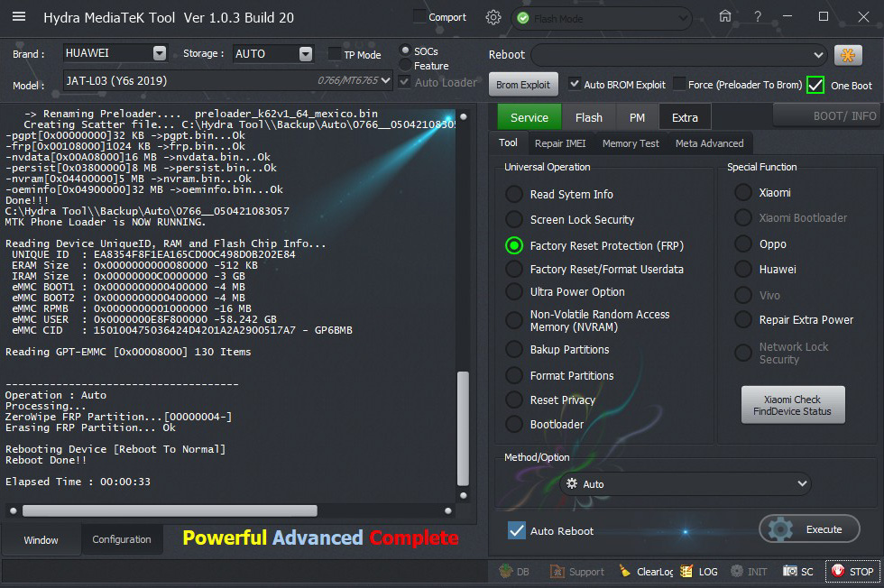This screenshot has width=884, height=588.
Task: Click the log vertical scrollbar thumb
Action: [463, 428]
